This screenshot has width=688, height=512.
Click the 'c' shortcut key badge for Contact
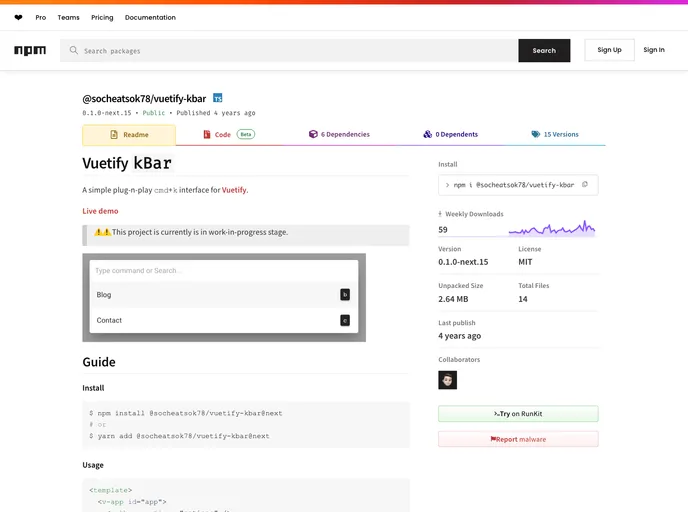click(345, 321)
